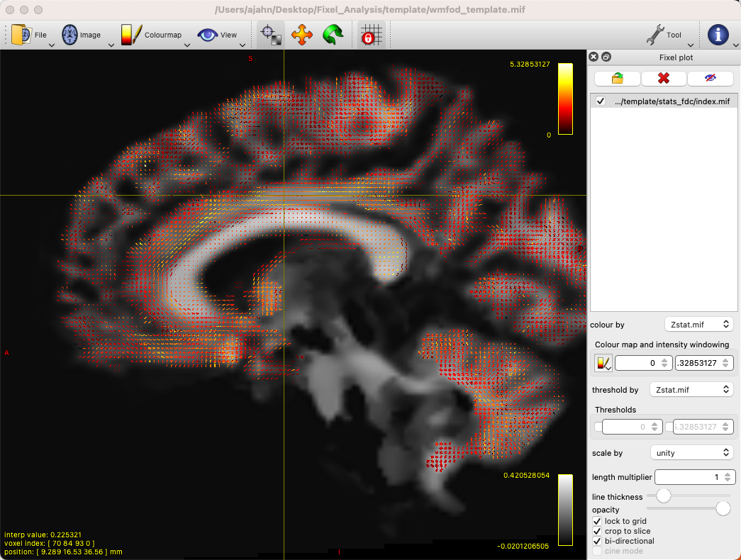The width and height of the screenshot is (741, 560).
Task: Disable the crop to slice option
Action: coord(598,531)
